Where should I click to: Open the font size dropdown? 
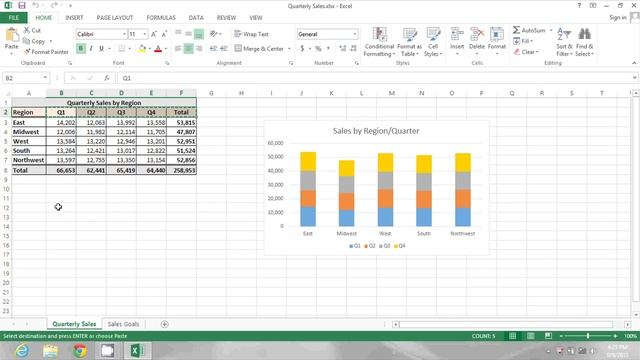pyautogui.click(x=144, y=34)
